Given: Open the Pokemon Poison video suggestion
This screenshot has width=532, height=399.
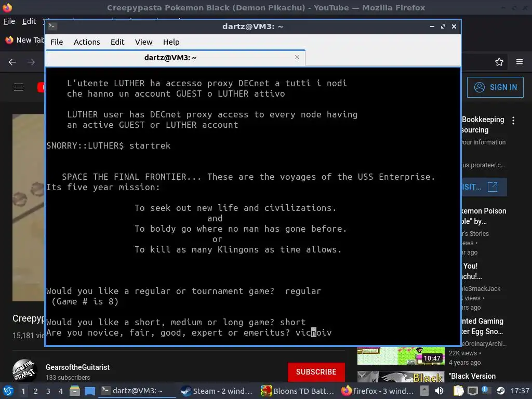Looking at the screenshot, I should click(484, 216).
